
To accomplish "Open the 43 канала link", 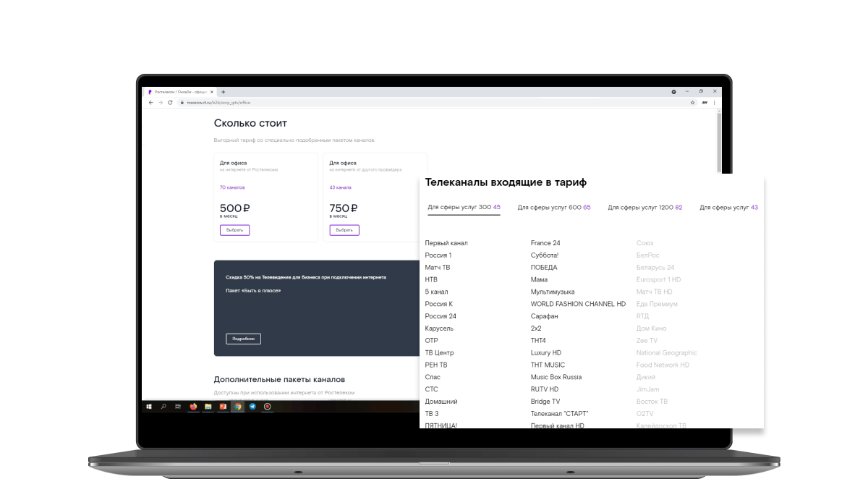I will pyautogui.click(x=340, y=187).
